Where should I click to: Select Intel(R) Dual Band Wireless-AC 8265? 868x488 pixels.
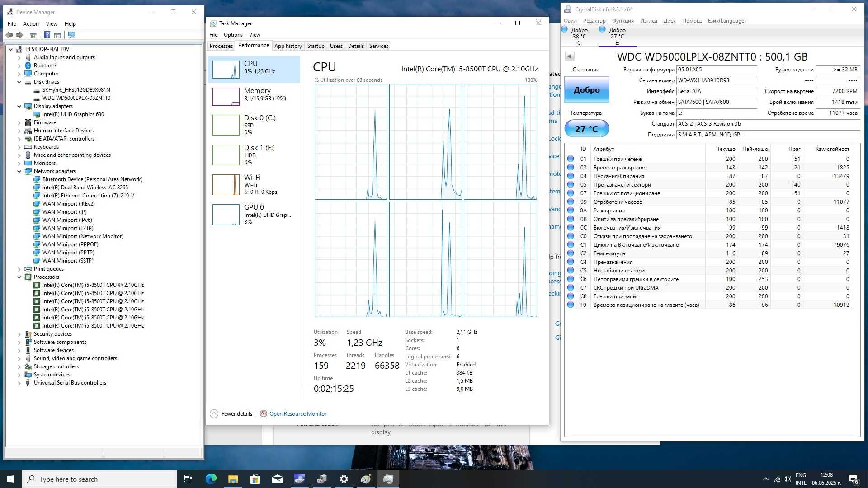click(85, 188)
